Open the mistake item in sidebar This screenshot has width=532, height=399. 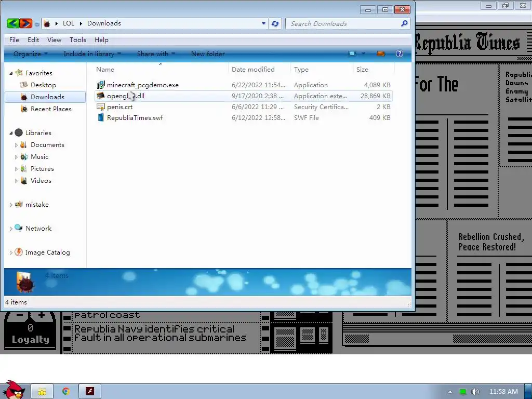click(37, 205)
